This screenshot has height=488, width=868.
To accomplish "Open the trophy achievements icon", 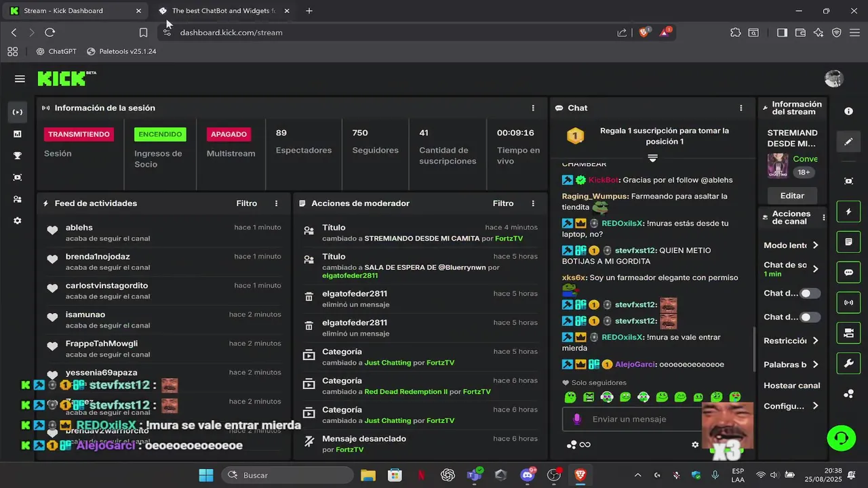I will tap(18, 156).
